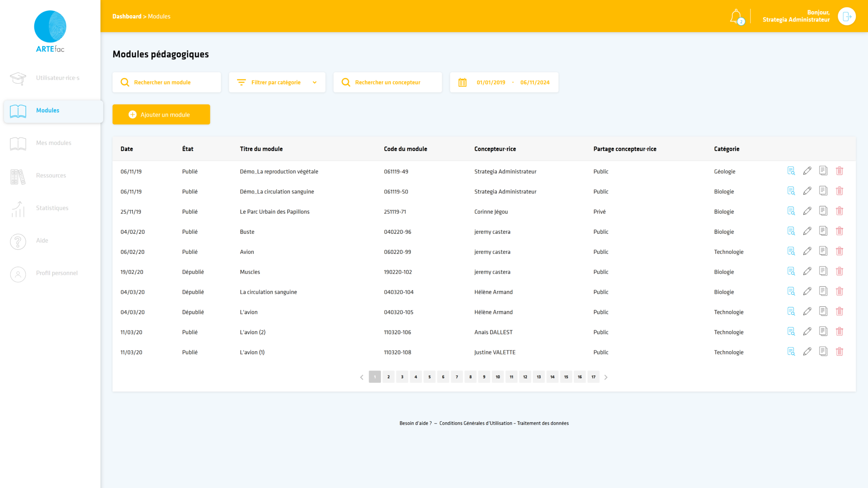This screenshot has height=488, width=868.
Task: Expand the Filtrer par catégorie dropdown
Action: pyautogui.click(x=277, y=82)
